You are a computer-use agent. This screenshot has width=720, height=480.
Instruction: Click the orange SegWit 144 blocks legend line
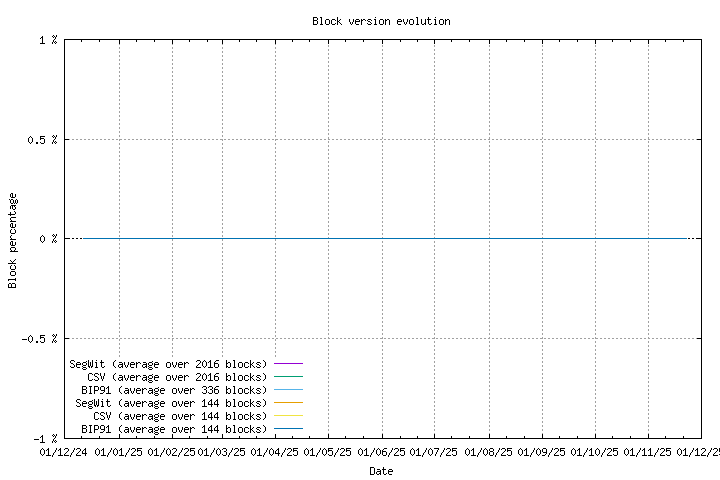[287, 403]
